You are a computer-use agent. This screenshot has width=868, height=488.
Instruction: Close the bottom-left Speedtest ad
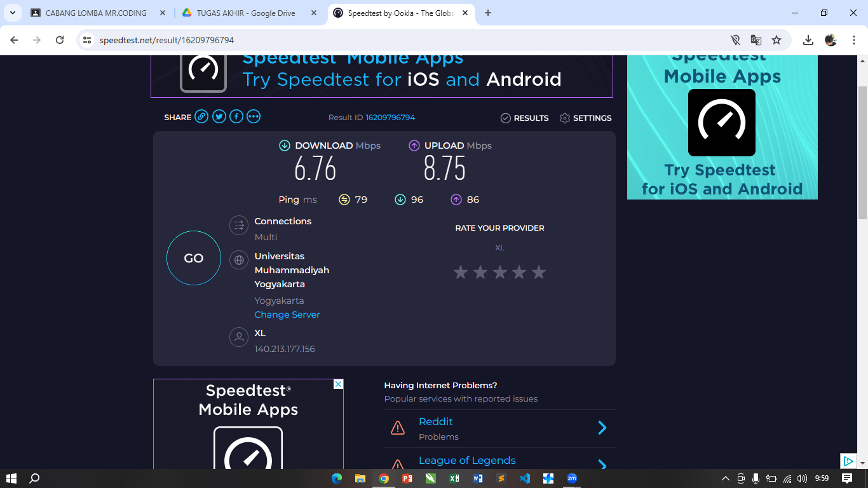[x=339, y=384]
